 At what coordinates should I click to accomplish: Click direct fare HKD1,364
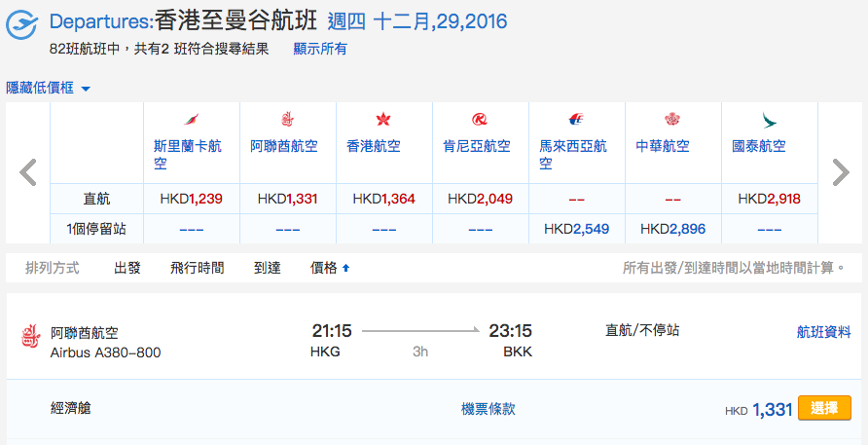click(383, 199)
